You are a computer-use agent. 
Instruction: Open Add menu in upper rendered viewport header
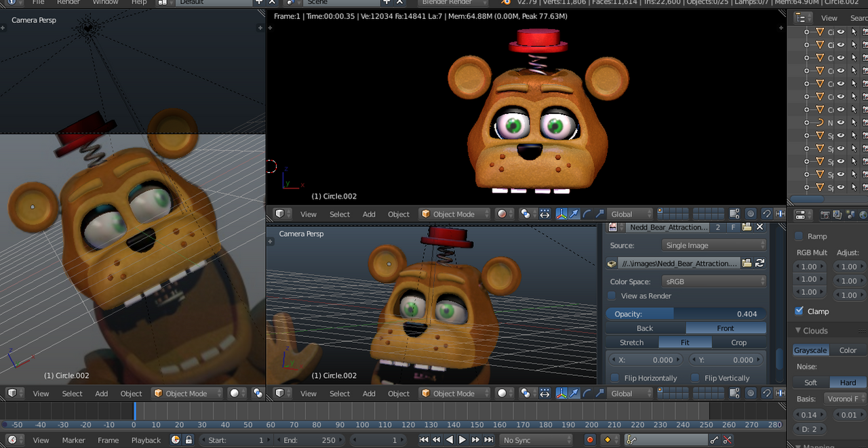click(x=369, y=214)
